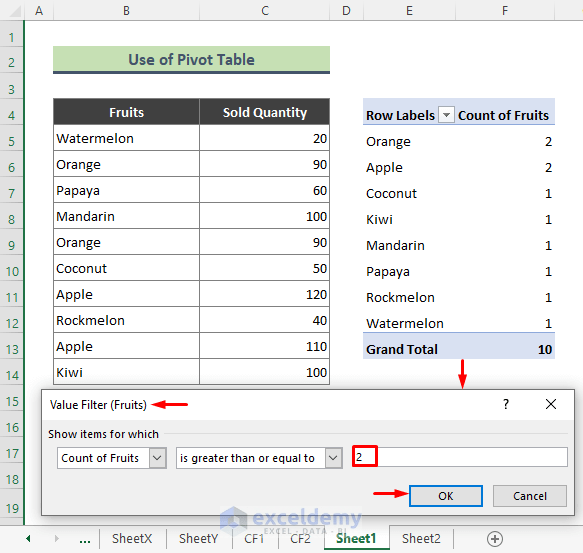This screenshot has width=583, height=553.
Task: Click the filter value input field
Action: point(460,457)
